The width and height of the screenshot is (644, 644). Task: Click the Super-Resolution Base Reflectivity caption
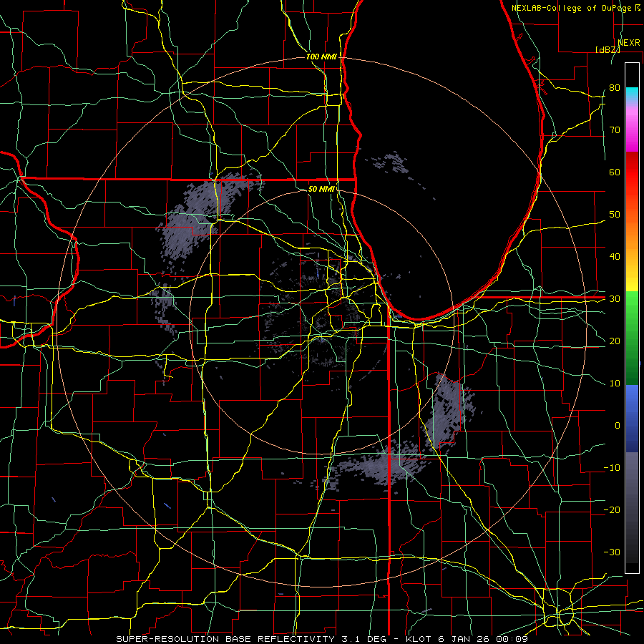pos(321,639)
